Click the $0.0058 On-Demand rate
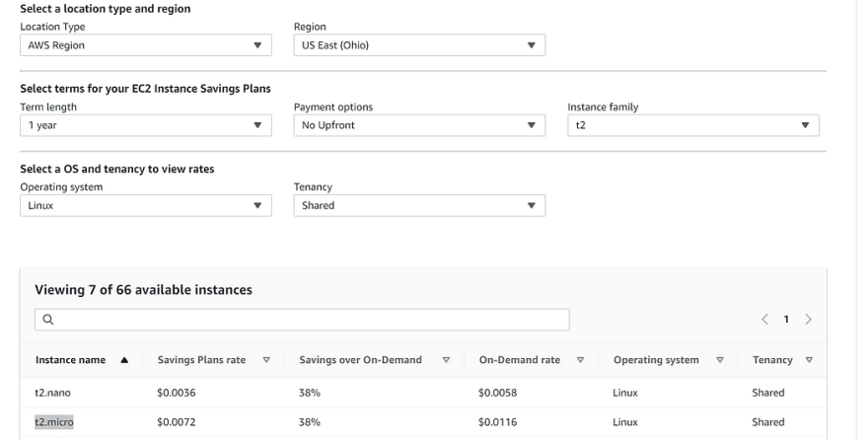The width and height of the screenshot is (868, 440). click(498, 393)
